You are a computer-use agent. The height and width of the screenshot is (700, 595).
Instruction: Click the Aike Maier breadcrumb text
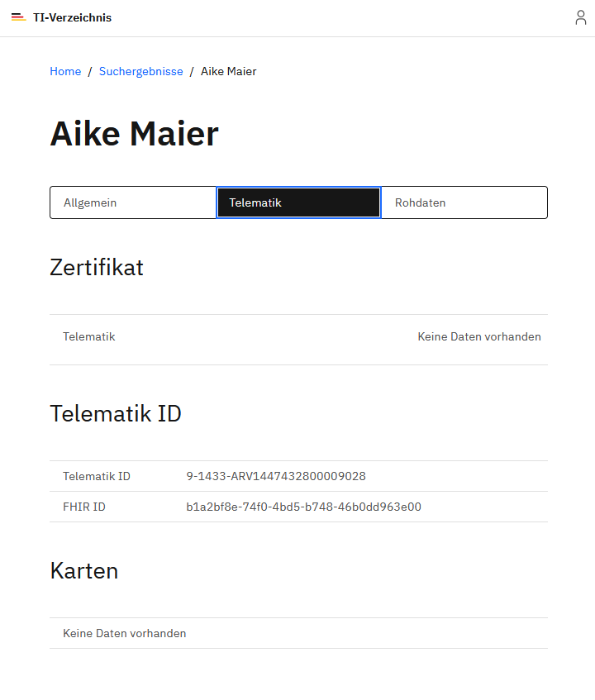click(229, 71)
